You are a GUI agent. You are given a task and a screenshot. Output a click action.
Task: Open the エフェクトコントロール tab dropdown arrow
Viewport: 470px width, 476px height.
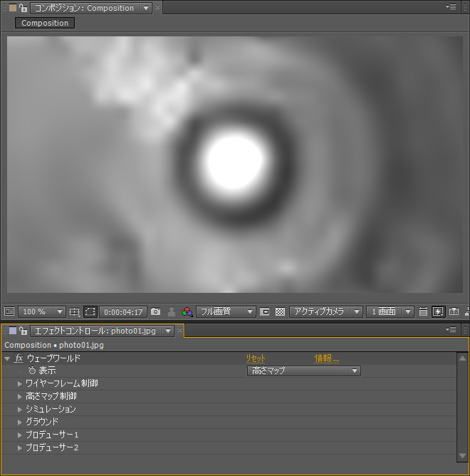click(168, 331)
